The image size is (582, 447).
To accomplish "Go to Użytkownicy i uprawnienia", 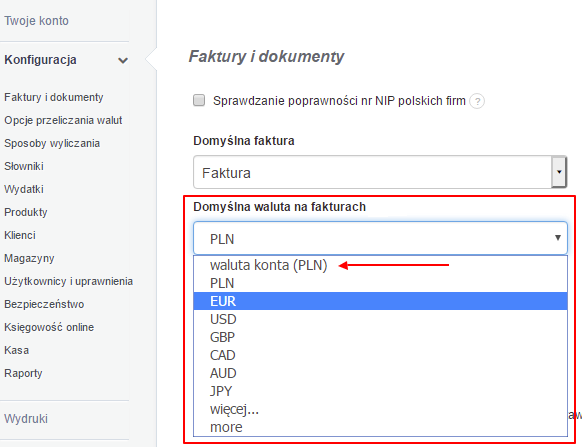I will coord(69,281).
